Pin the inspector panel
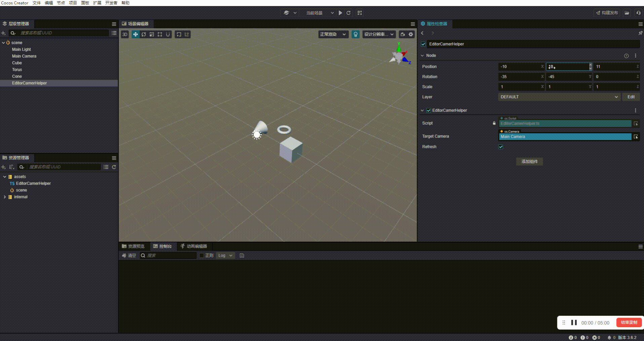 click(x=640, y=33)
